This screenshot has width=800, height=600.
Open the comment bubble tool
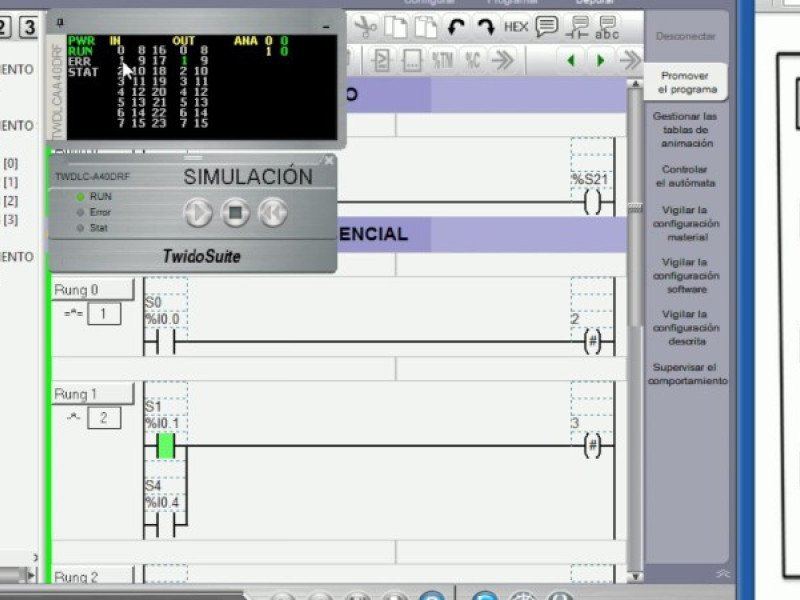coord(547,25)
